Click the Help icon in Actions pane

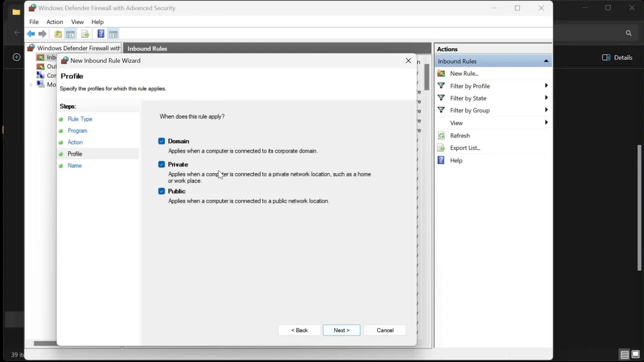pyautogui.click(x=441, y=160)
